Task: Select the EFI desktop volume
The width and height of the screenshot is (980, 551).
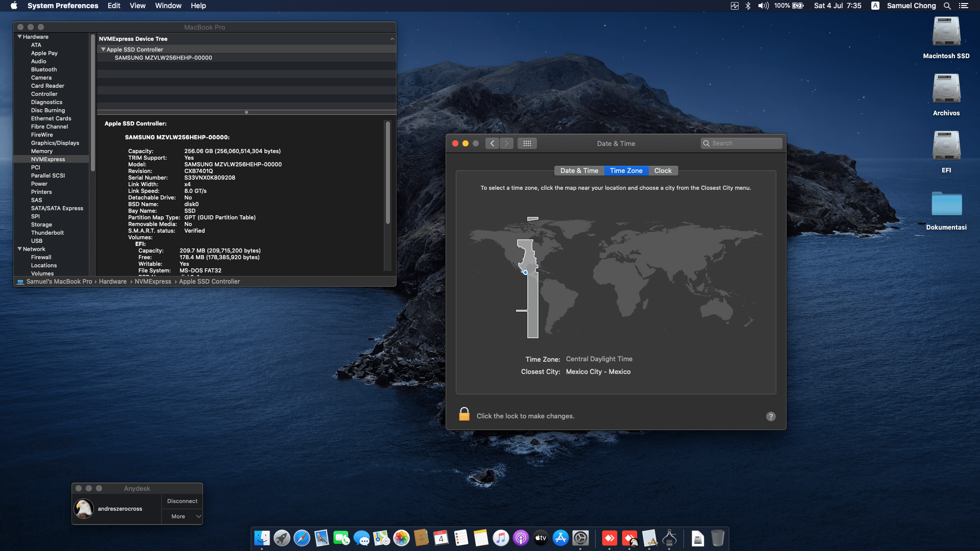Action: pos(946,153)
